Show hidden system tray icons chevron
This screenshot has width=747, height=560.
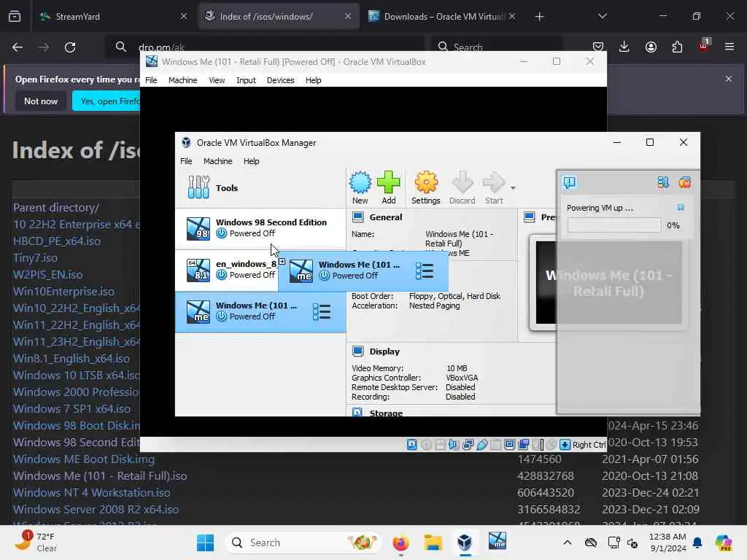pos(568,542)
